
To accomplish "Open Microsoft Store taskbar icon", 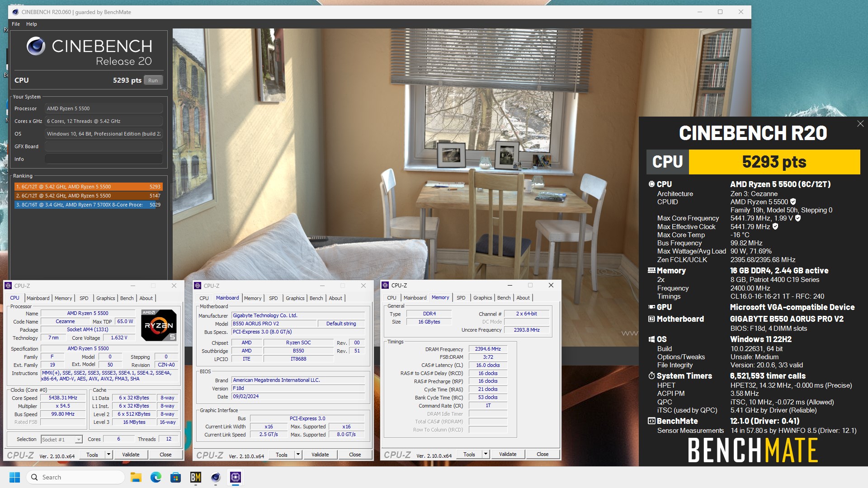I will 176,477.
